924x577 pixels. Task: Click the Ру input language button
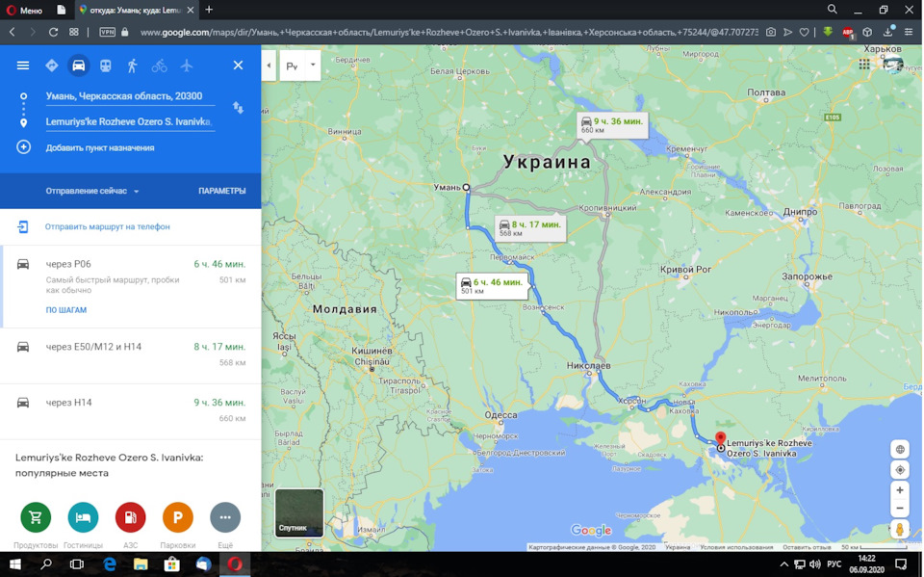[x=293, y=66]
